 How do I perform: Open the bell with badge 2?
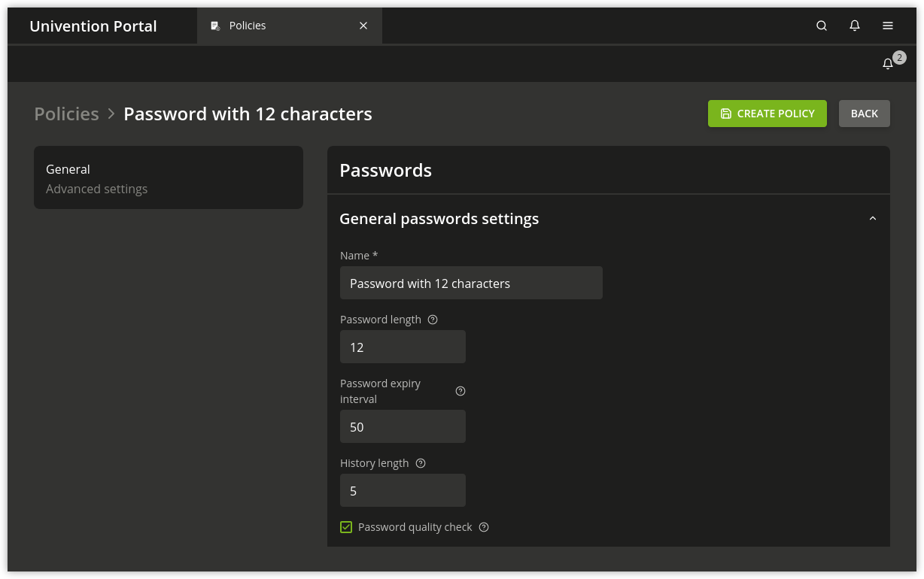[888, 64]
